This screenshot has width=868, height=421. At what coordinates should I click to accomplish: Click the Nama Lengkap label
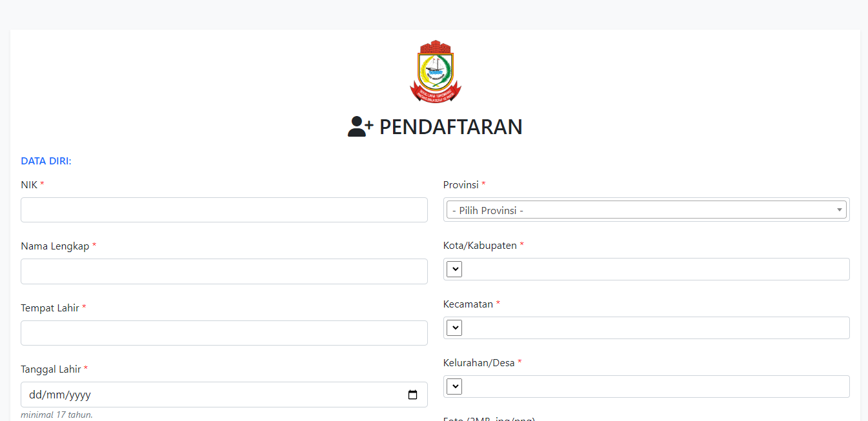click(55, 246)
